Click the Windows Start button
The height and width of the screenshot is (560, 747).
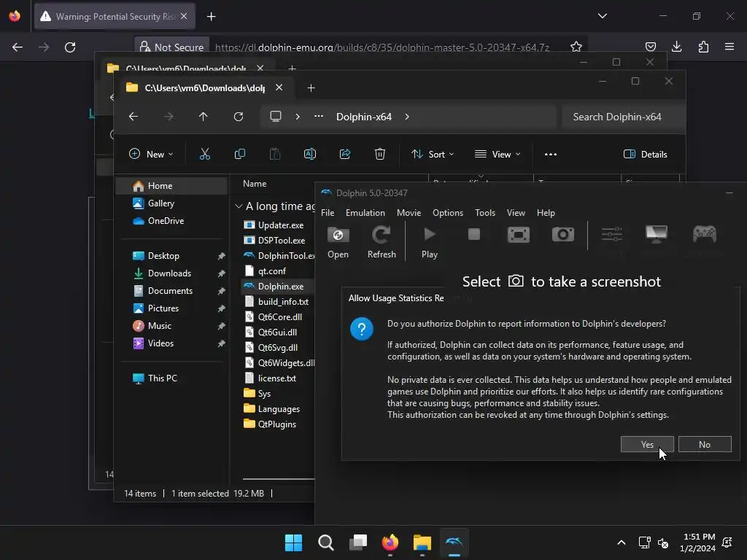click(293, 542)
